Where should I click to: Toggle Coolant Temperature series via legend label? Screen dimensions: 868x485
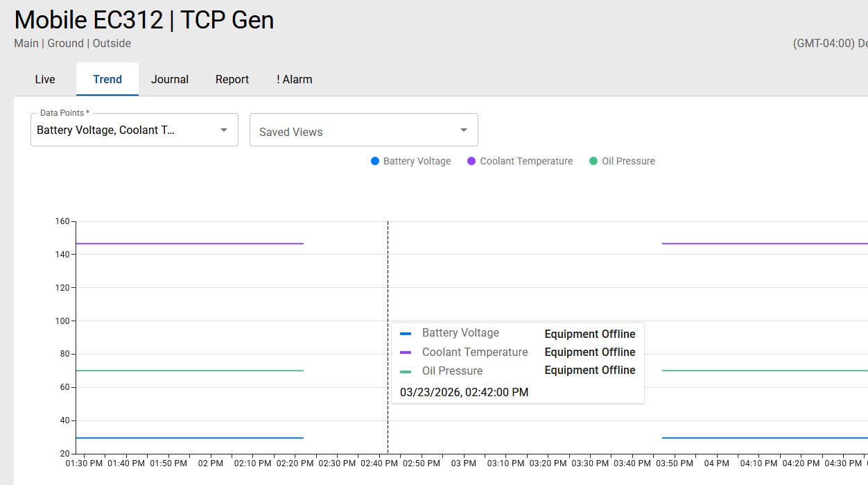coord(526,161)
